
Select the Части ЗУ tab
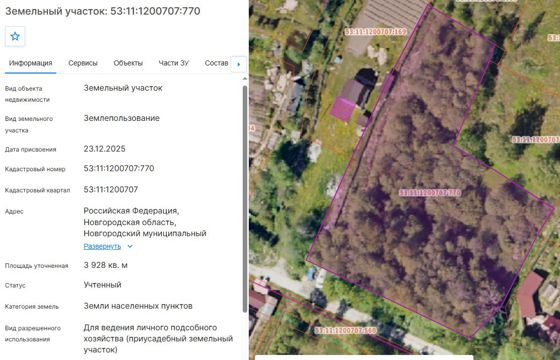174,63
